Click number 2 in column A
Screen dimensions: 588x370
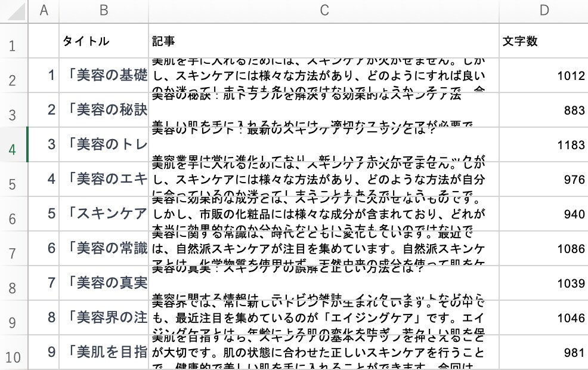44,110
